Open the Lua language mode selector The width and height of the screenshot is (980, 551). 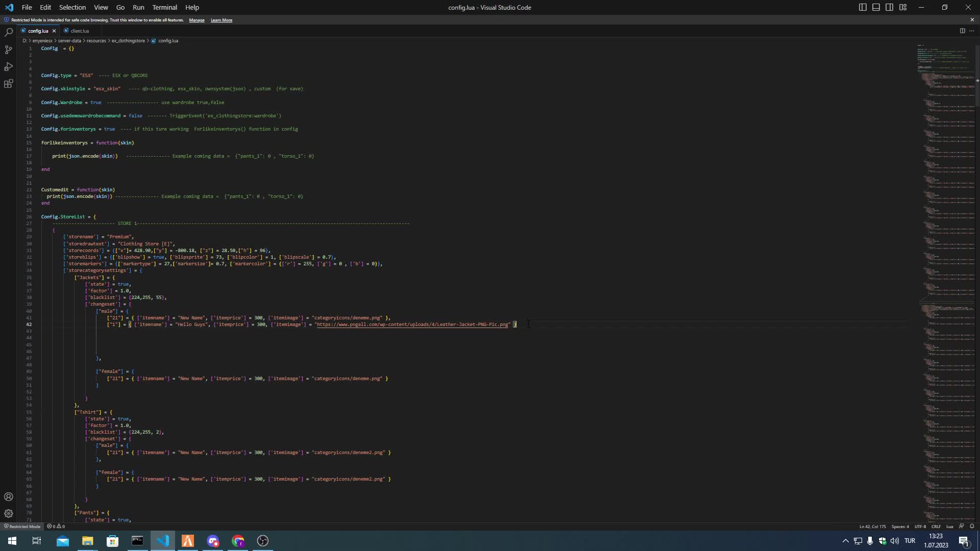pyautogui.click(x=949, y=527)
